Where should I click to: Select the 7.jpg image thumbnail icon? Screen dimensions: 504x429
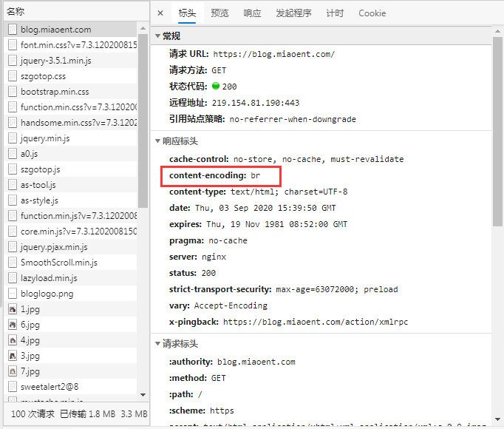[x=13, y=371]
